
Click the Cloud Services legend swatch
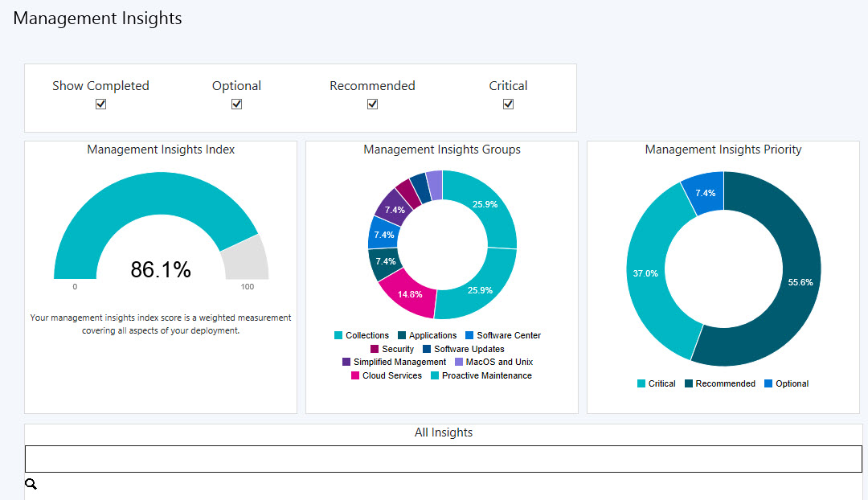pos(355,375)
